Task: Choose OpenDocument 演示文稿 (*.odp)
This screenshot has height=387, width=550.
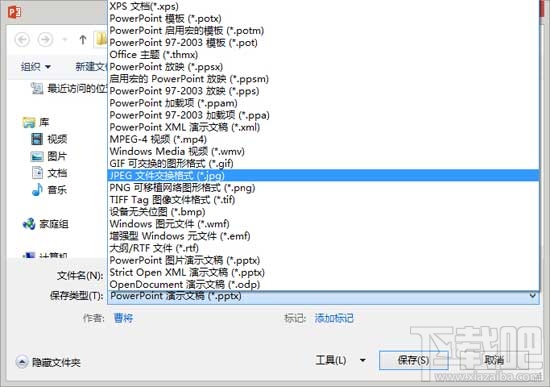Action: click(x=323, y=284)
